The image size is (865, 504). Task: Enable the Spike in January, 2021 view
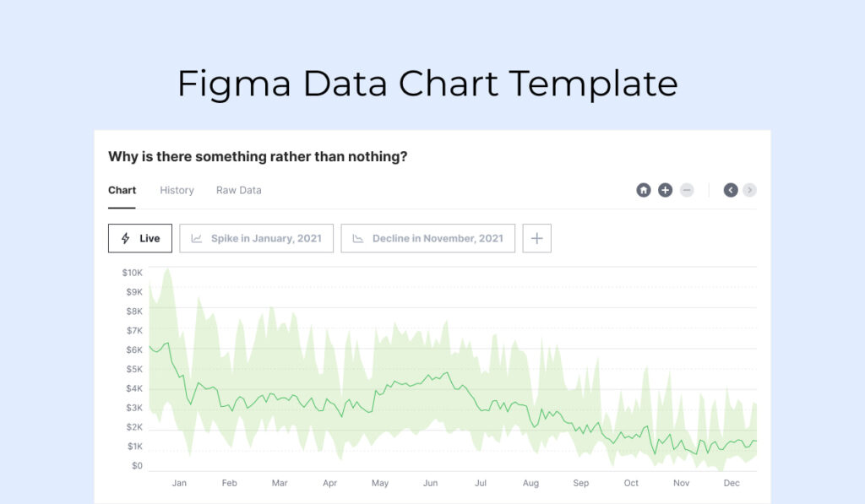pos(256,238)
